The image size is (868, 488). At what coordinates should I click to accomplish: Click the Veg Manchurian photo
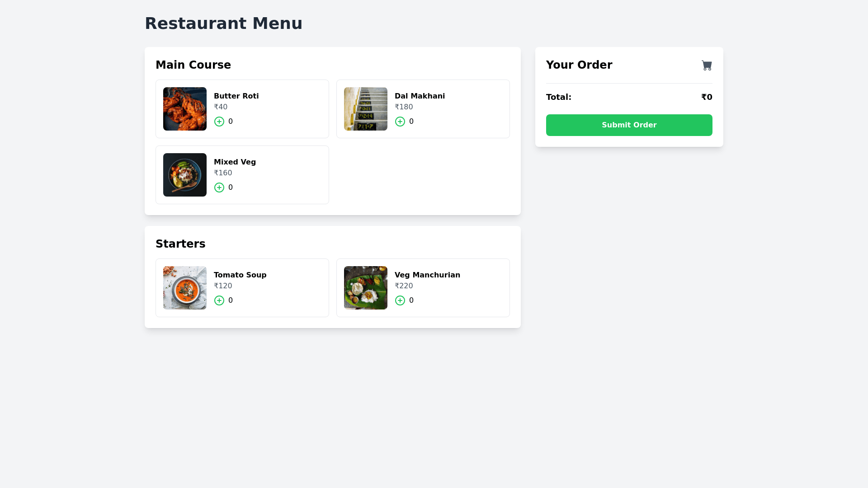pyautogui.click(x=366, y=288)
